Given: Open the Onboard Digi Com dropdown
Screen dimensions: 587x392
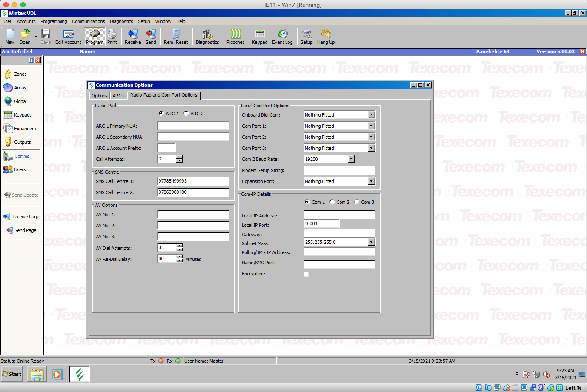Looking at the screenshot, I should [372, 114].
